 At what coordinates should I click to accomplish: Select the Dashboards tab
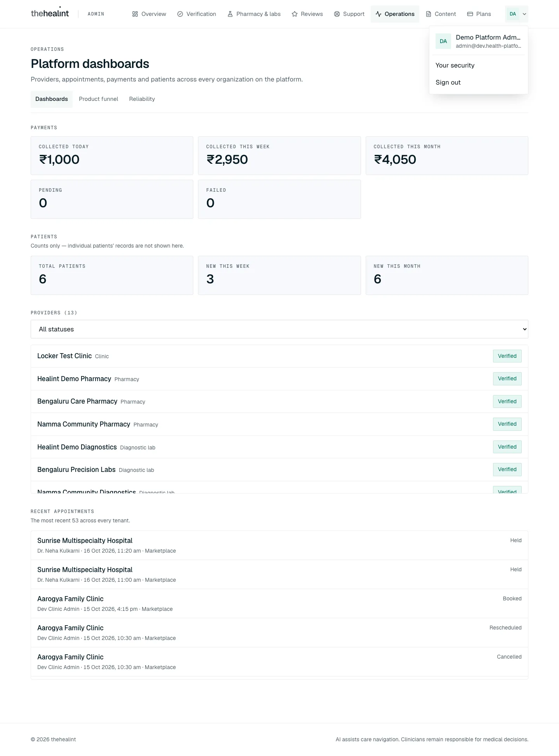[x=52, y=99]
